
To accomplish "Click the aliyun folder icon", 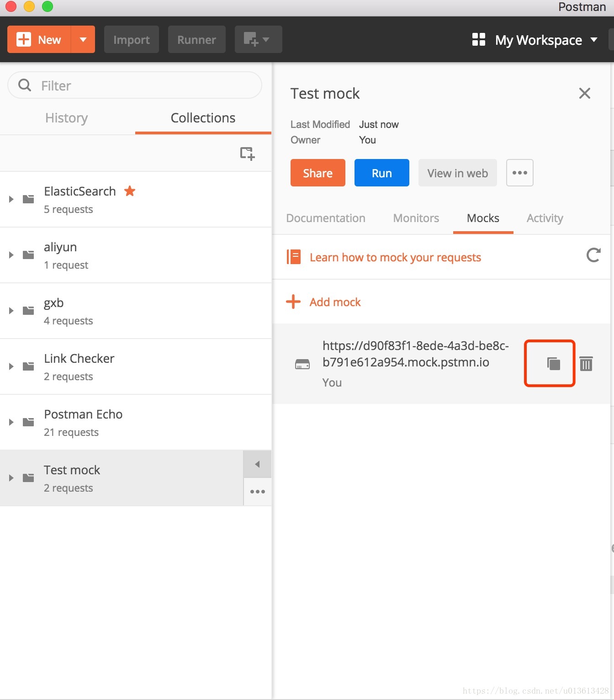I will [28, 255].
